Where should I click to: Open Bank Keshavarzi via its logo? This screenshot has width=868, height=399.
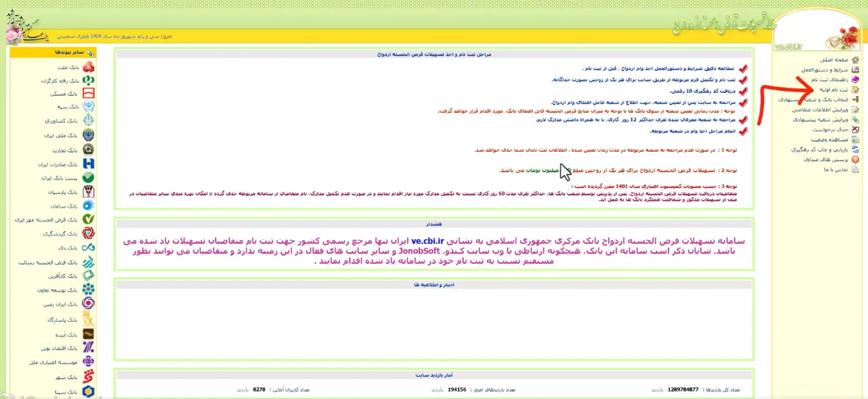[89, 120]
